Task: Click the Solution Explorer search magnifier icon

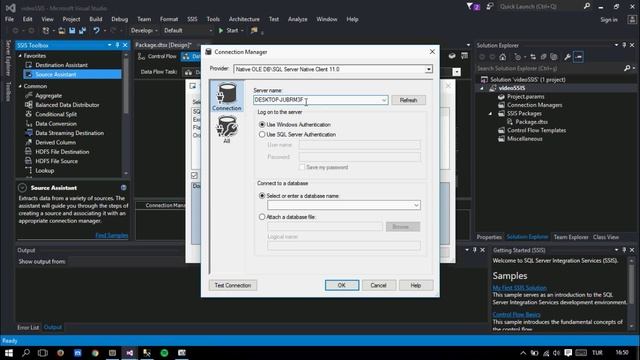Action: pyautogui.click(x=627, y=69)
